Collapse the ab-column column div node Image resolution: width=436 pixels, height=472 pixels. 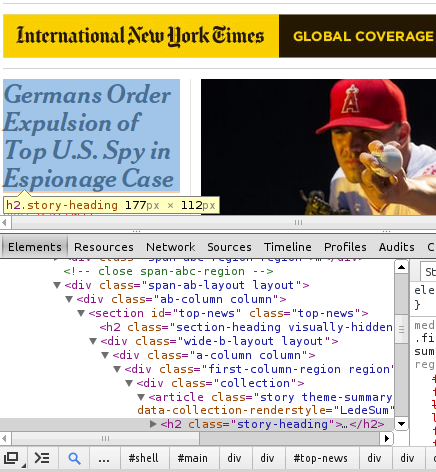point(69,299)
